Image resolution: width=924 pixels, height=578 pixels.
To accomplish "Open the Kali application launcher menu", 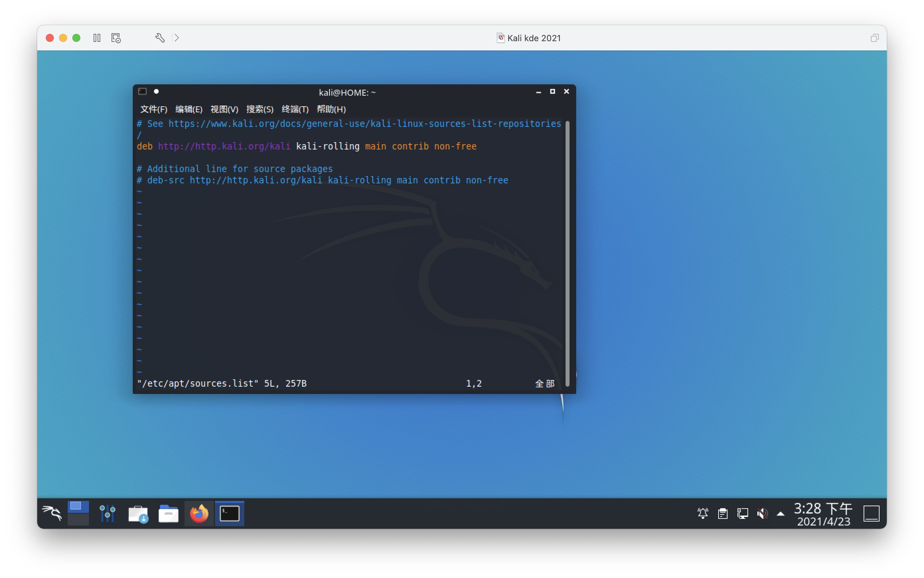I will pos(52,513).
